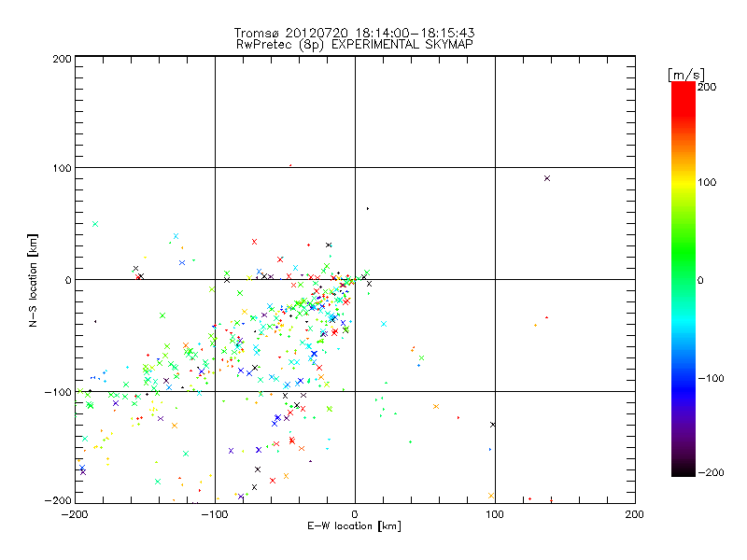Click the [m/s] units label above the color bar
Screen dimensions: 747x560
(x=684, y=74)
